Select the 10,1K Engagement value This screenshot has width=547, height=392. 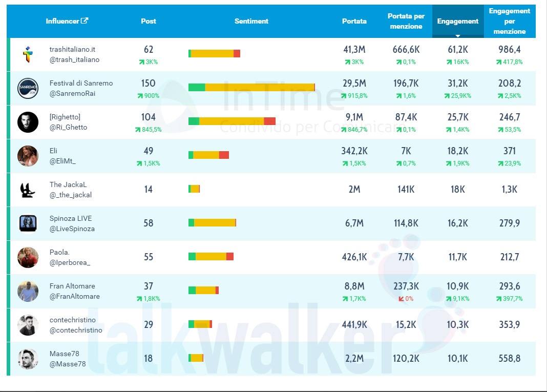458,359
